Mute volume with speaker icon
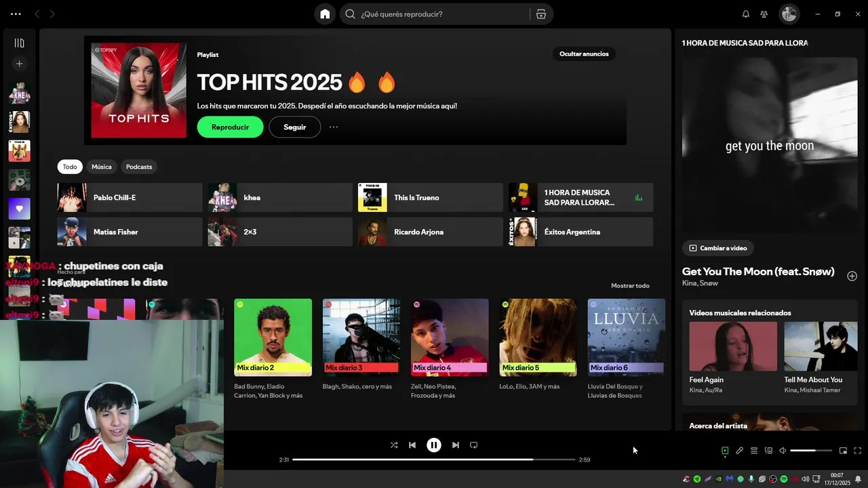868x488 pixels. [x=783, y=451]
